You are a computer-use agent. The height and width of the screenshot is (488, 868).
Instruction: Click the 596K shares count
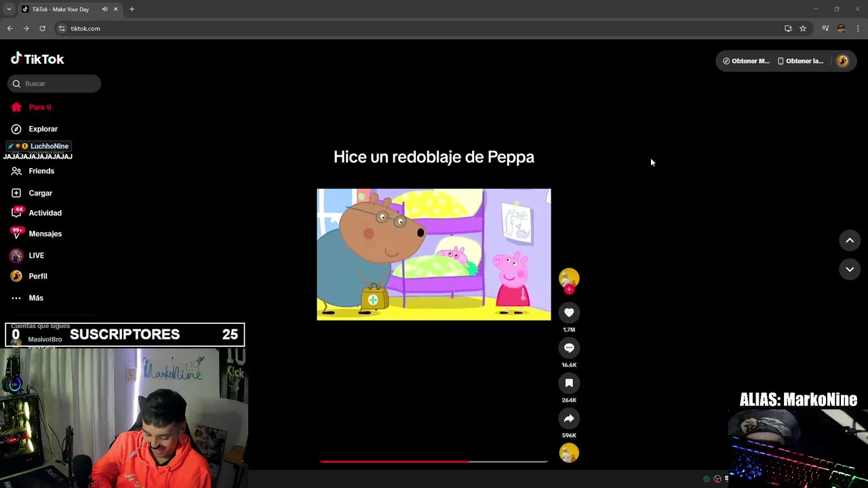coord(569,436)
